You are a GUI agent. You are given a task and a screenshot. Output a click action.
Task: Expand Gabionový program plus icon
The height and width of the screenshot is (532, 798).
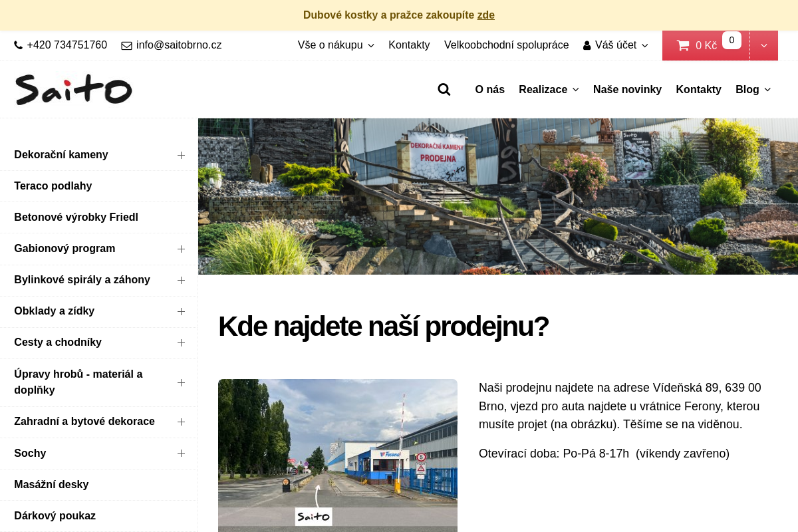(181, 249)
